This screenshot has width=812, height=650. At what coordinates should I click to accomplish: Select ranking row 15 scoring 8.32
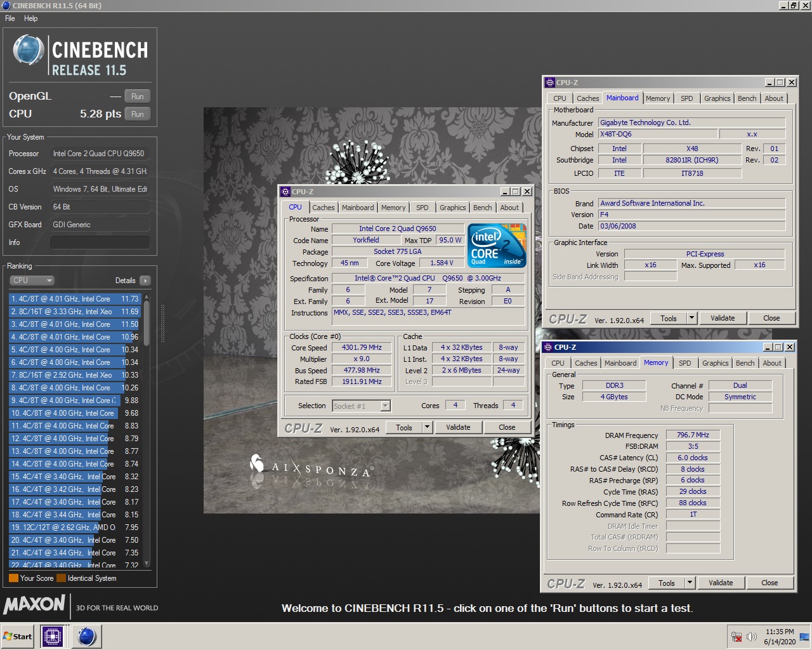[x=74, y=477]
